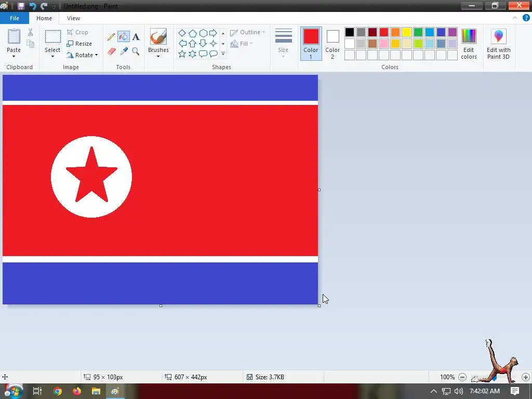The height and width of the screenshot is (399, 532).
Task: Expand the shapes gallery more arrow
Action: pyautogui.click(x=223, y=54)
